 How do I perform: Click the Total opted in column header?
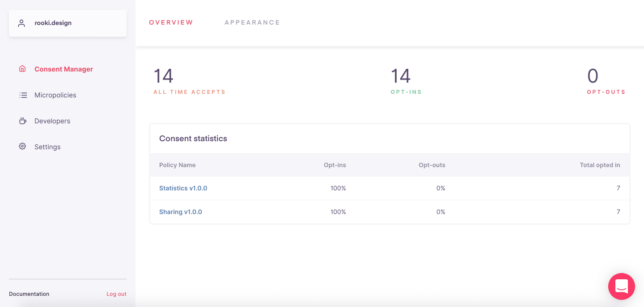tap(600, 165)
